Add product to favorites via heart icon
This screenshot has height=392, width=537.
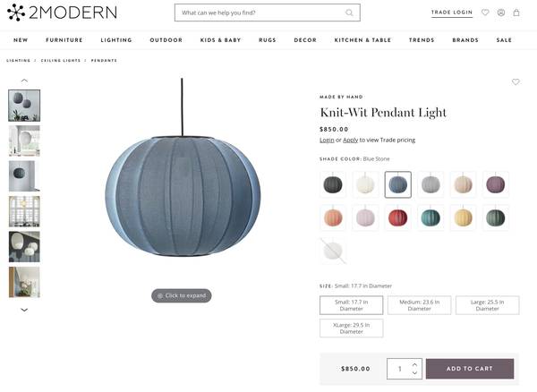[516, 81]
